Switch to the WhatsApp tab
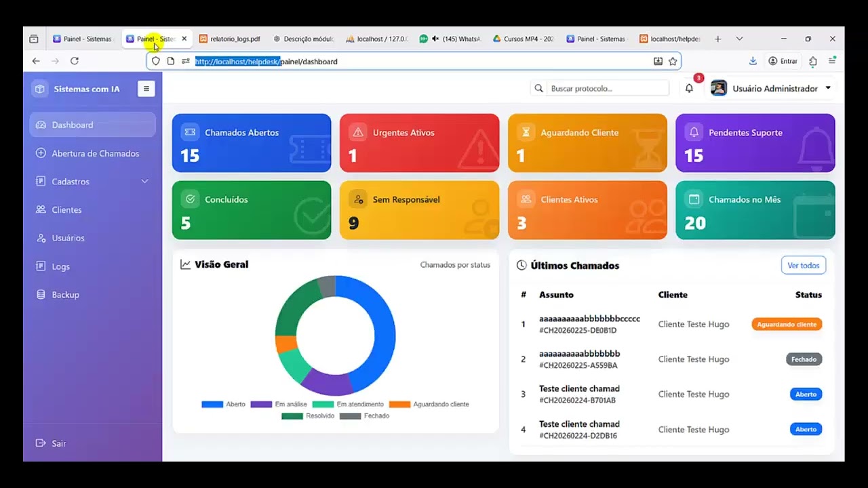This screenshot has width=868, height=488. (450, 39)
